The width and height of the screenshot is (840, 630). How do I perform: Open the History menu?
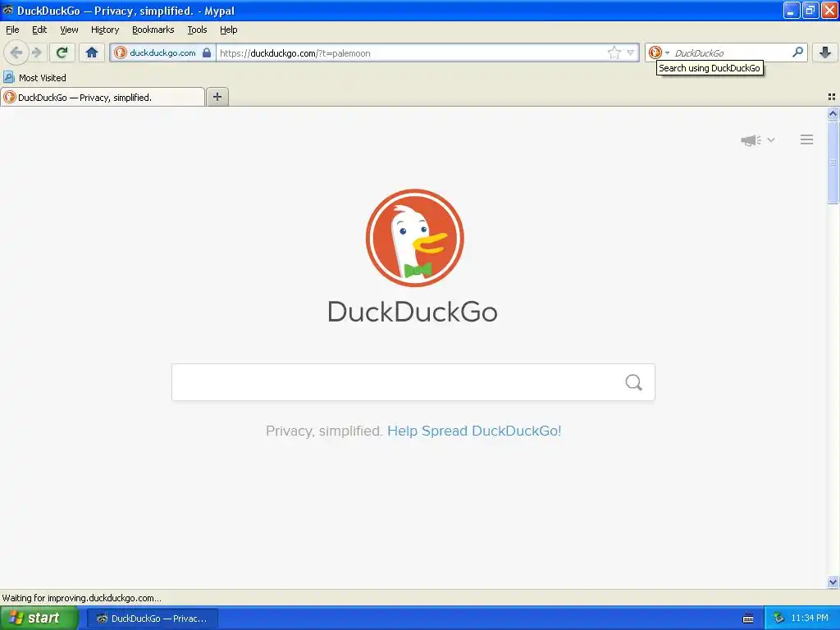tap(105, 30)
